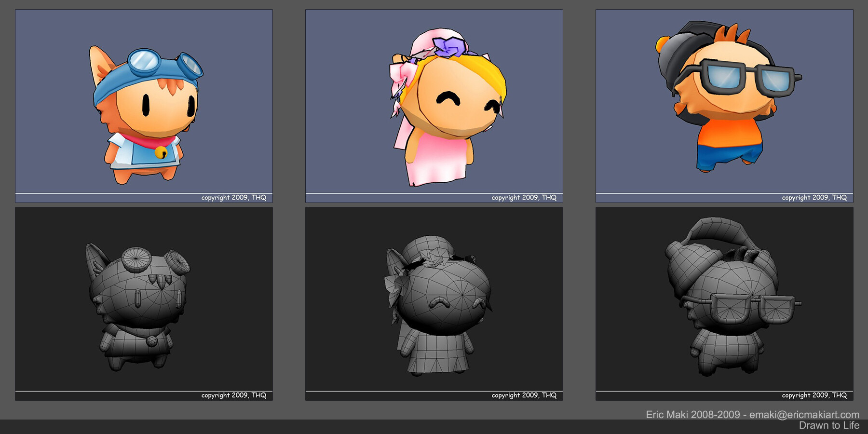This screenshot has width=868, height=434.
Task: Click copyright text under the cat render
Action: (x=233, y=198)
